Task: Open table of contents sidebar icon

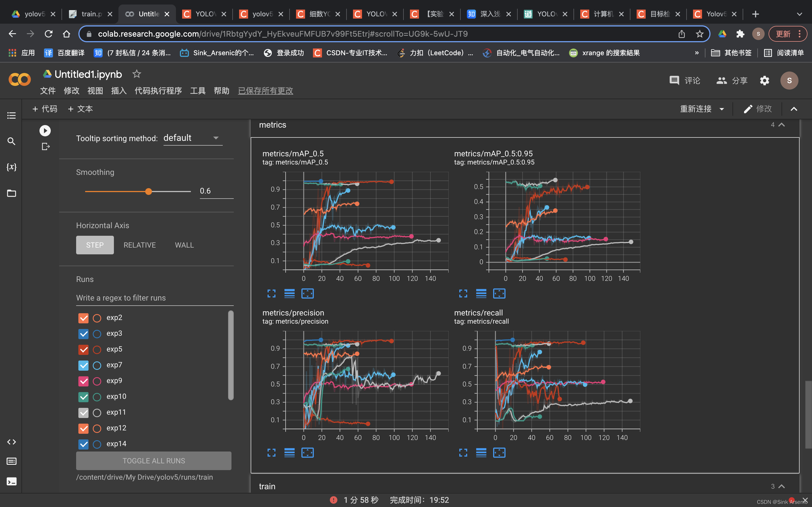Action: click(11, 115)
